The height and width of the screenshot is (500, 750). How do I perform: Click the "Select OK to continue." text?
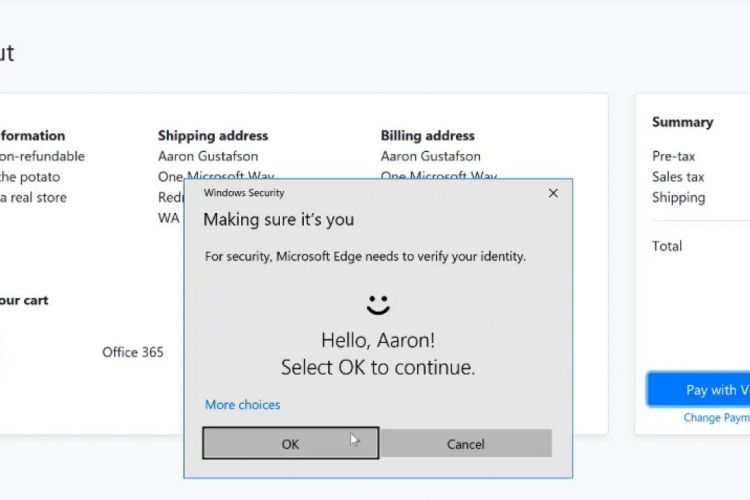378,367
